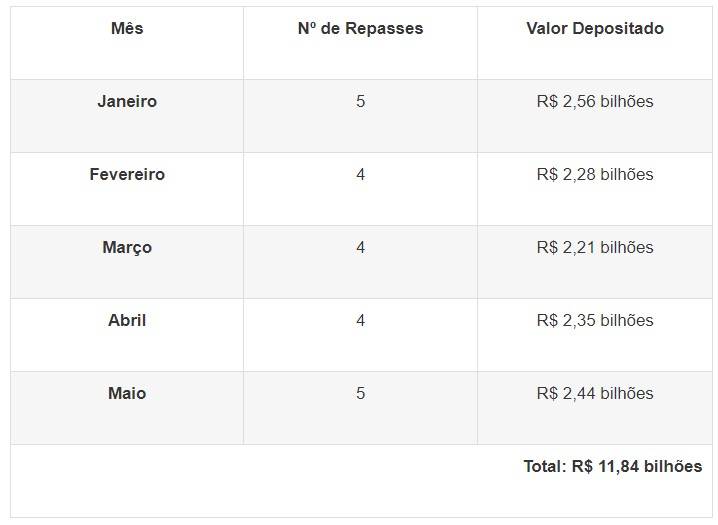This screenshot has height=525, width=718.
Task: Select the 'Janeiro' row label
Action: tap(127, 102)
